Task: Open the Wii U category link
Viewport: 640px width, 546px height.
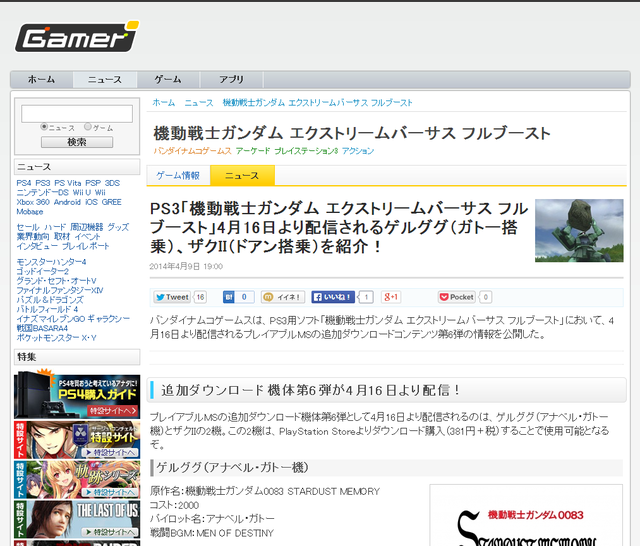Action: (x=82, y=192)
